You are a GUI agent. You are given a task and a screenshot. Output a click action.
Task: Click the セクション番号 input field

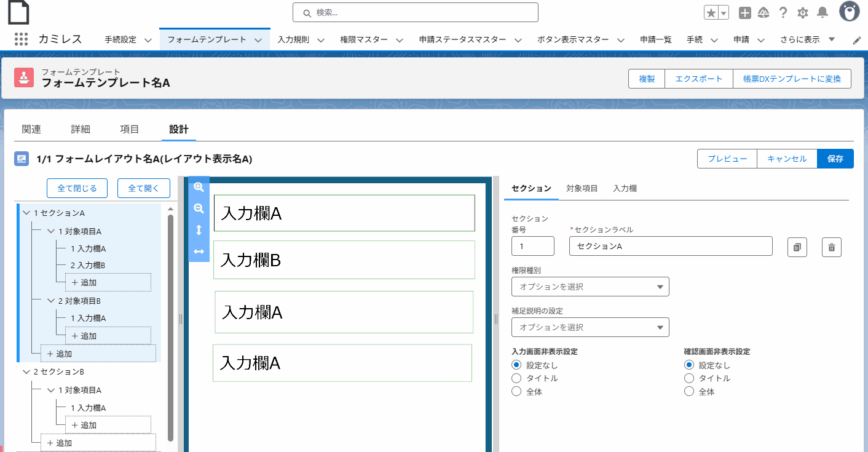[533, 246]
